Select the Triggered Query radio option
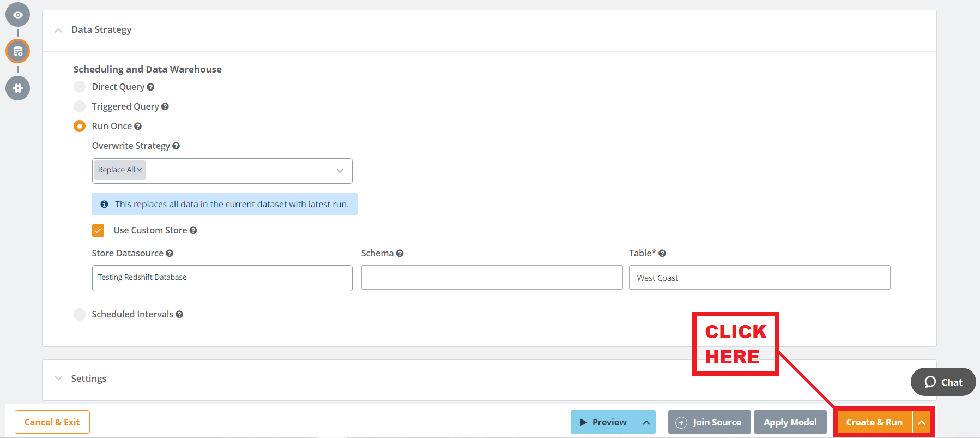 [x=80, y=106]
